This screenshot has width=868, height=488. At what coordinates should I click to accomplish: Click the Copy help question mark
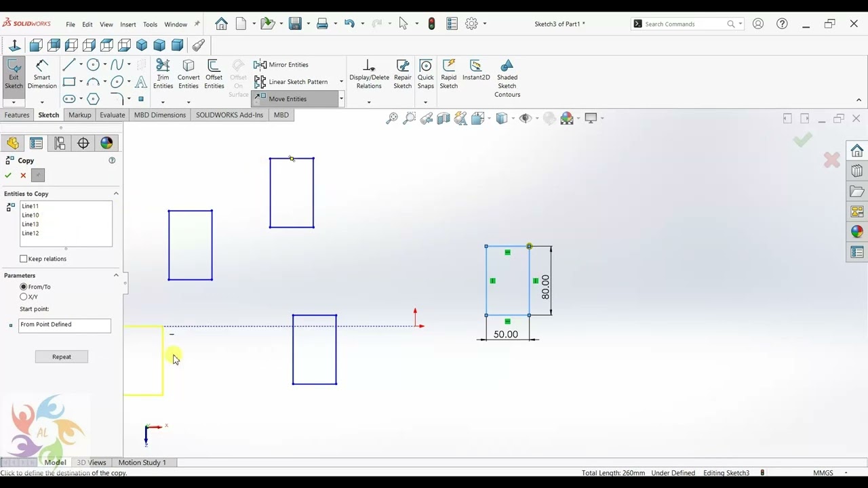coord(112,161)
